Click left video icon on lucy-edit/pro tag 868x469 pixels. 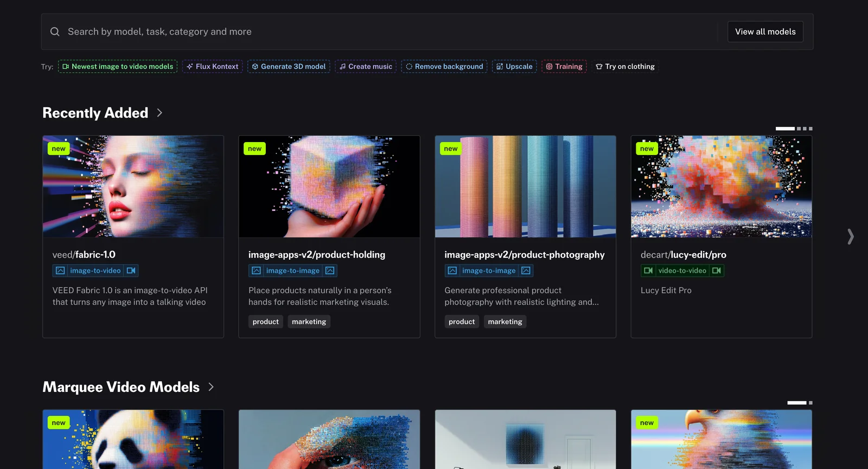tap(648, 271)
